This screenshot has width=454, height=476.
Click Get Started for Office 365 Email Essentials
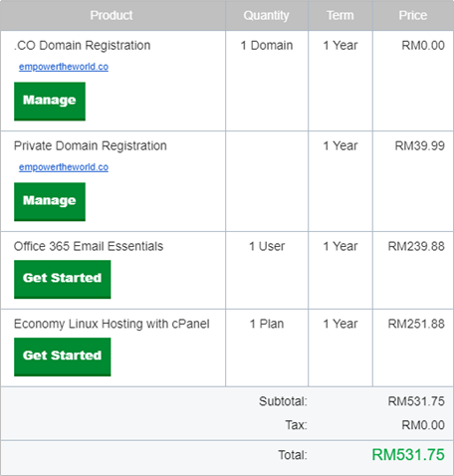[x=63, y=279]
